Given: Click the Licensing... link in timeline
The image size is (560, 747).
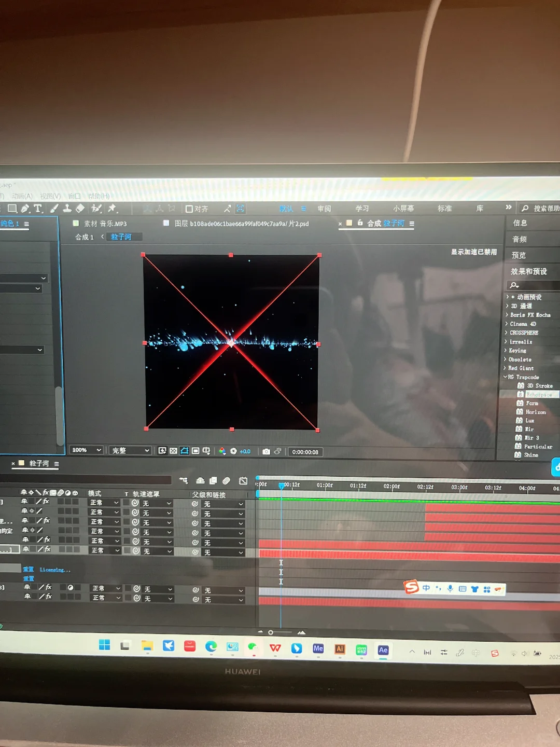Looking at the screenshot, I should click(x=55, y=570).
